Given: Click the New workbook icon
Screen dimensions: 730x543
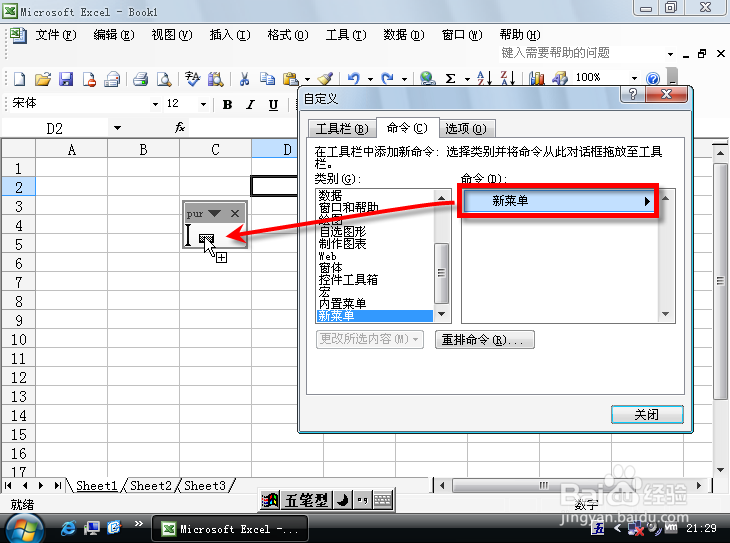Looking at the screenshot, I should (19, 79).
